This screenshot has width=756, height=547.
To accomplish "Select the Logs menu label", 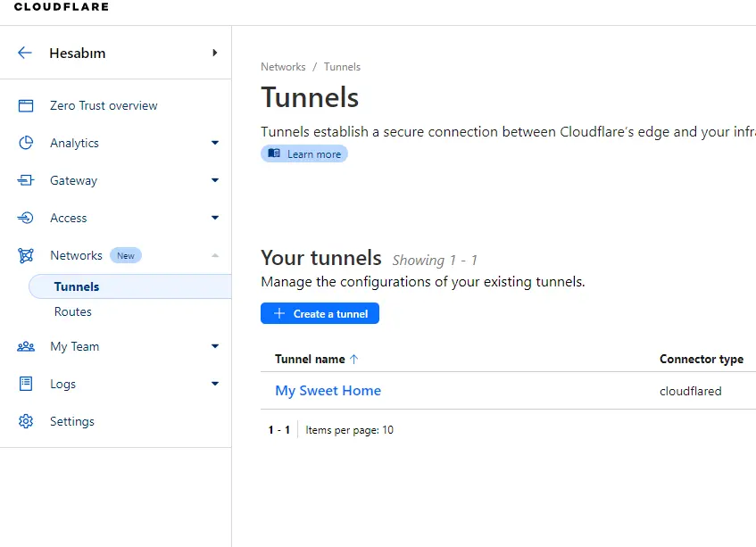I will coord(63,384).
